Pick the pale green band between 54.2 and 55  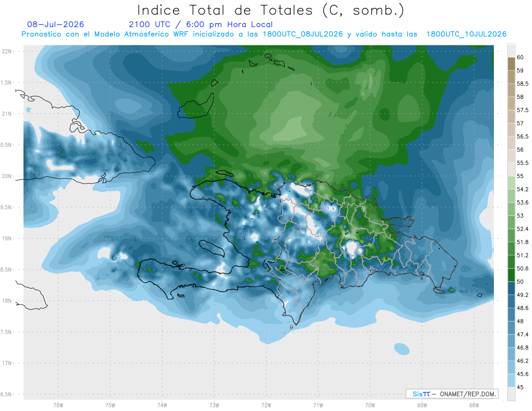point(511,183)
